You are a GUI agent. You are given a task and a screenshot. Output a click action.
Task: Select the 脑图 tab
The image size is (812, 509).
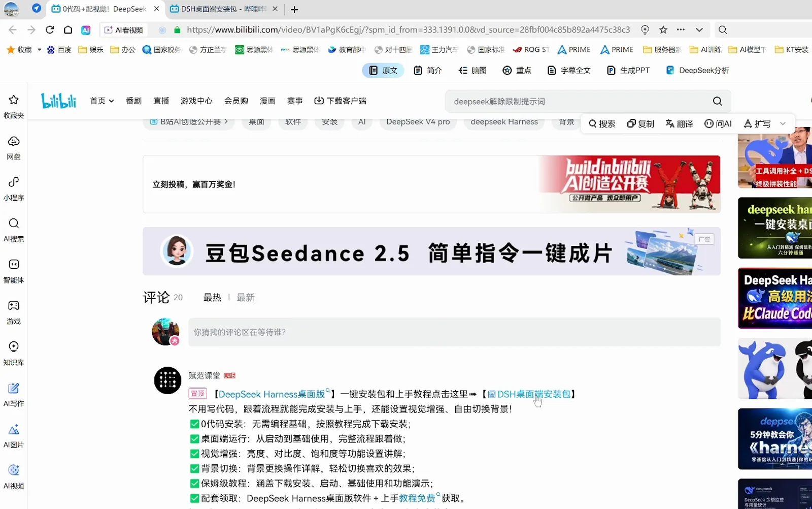coord(472,70)
